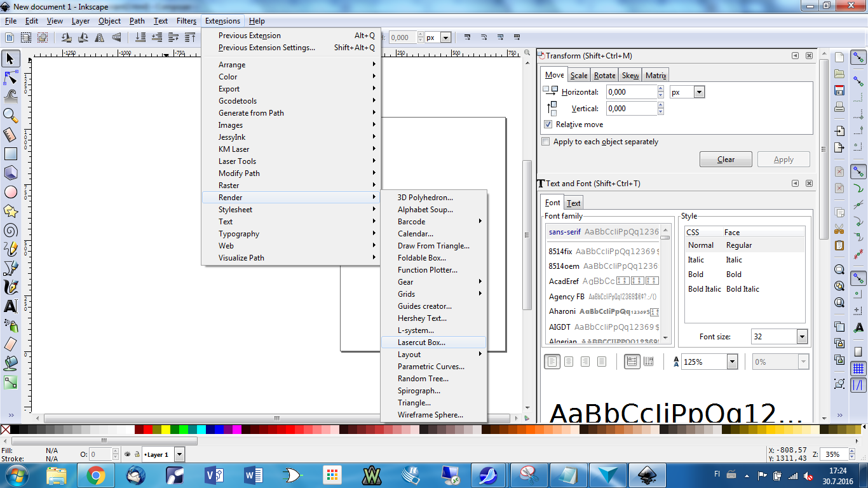
Task: Select the Ellipse circle tool
Action: point(10,192)
